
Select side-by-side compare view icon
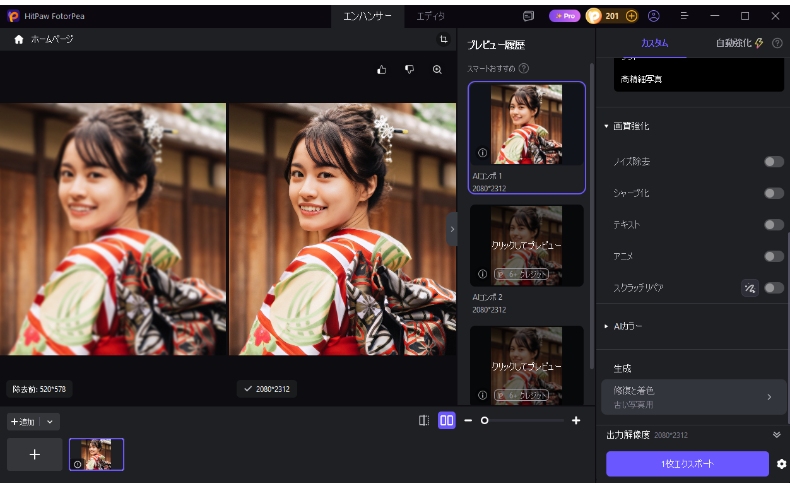(x=446, y=421)
